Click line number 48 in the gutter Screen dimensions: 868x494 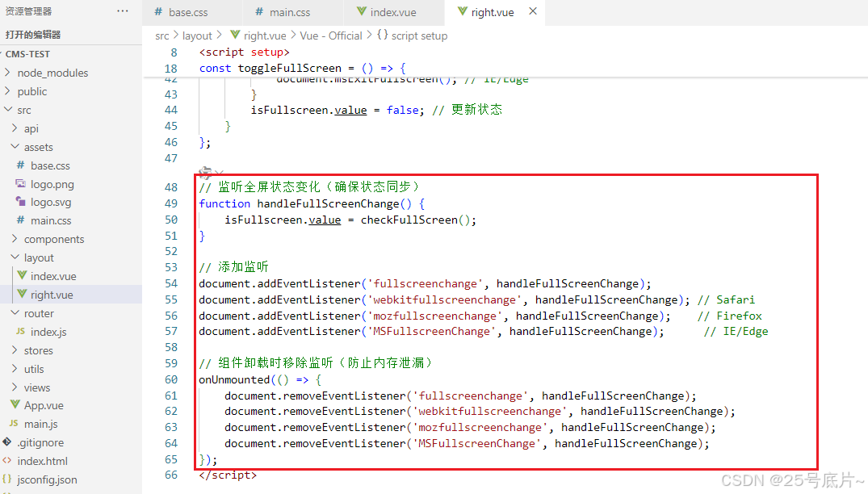[171, 187]
